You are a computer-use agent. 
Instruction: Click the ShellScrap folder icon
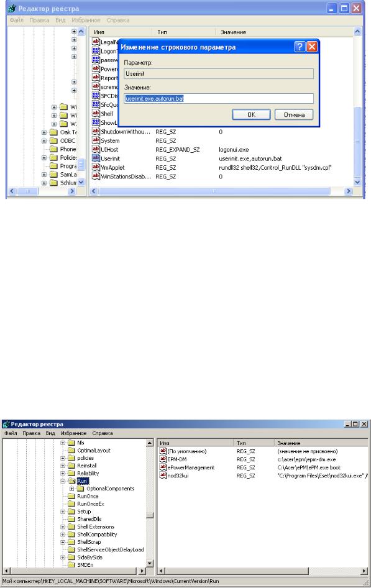click(x=71, y=542)
